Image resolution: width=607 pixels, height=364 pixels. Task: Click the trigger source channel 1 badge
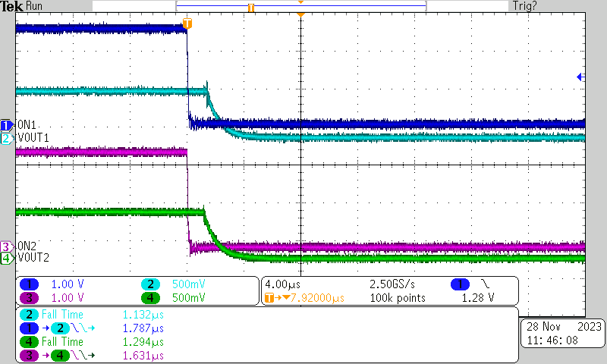(460, 284)
